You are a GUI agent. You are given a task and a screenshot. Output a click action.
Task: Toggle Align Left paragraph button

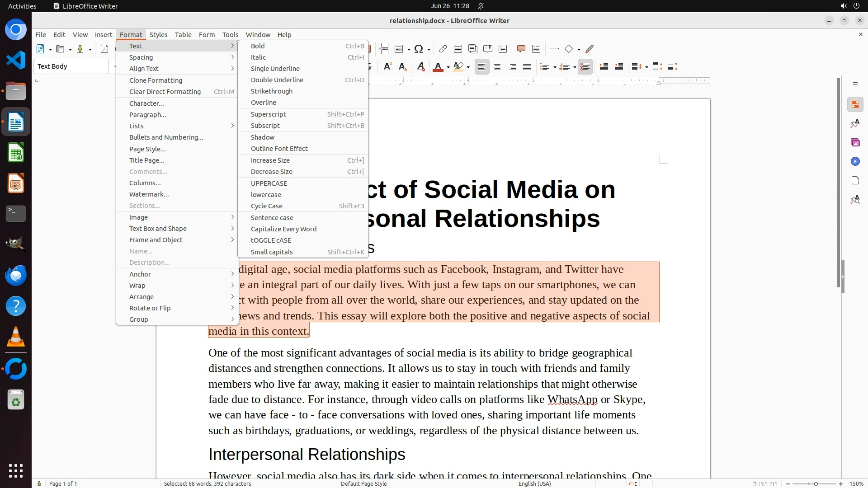[x=482, y=67]
